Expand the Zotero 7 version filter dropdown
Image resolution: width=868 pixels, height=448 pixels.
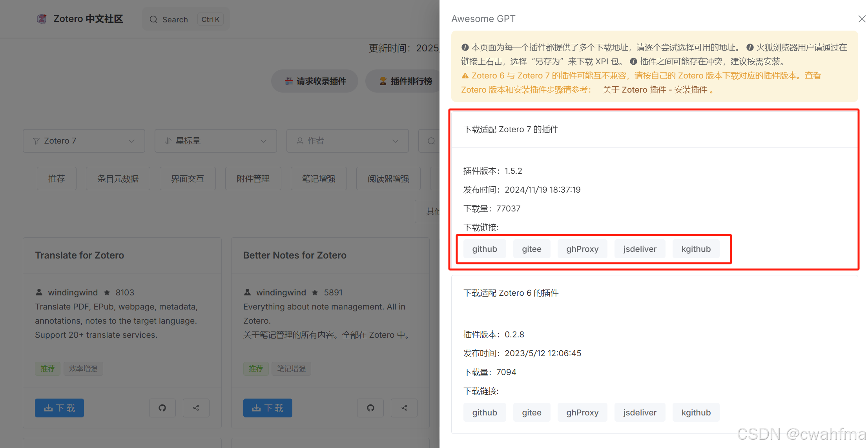point(84,141)
